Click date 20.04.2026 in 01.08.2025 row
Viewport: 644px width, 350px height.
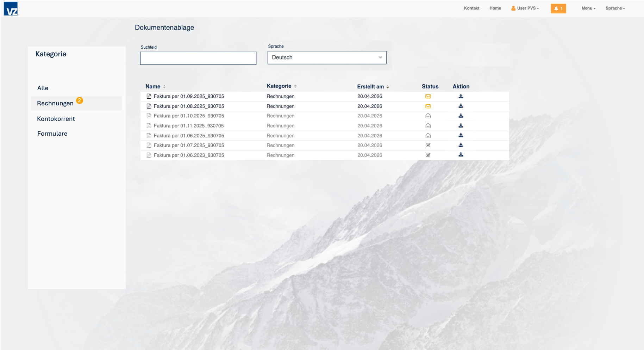coord(369,106)
